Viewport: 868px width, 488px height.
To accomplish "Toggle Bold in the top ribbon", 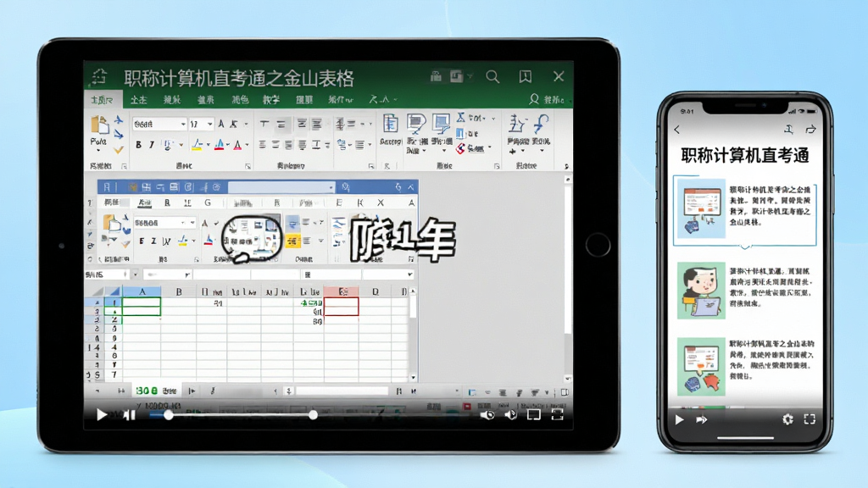I will pos(138,145).
